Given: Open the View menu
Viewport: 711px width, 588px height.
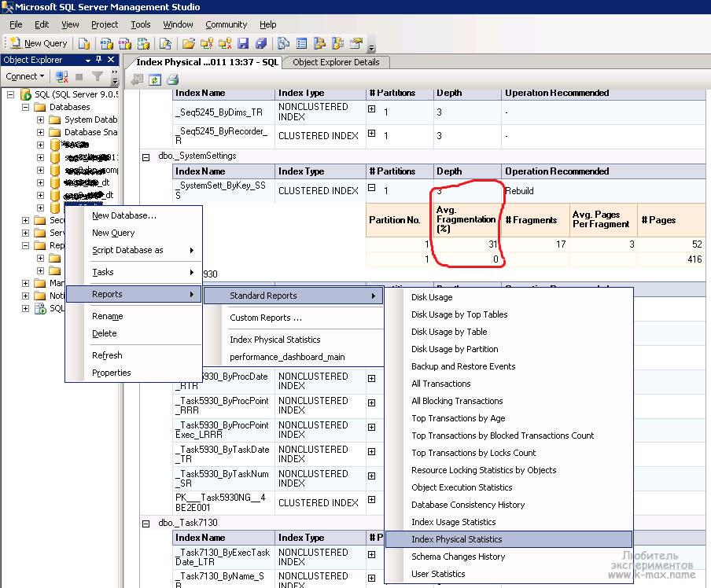Looking at the screenshot, I should (70, 24).
